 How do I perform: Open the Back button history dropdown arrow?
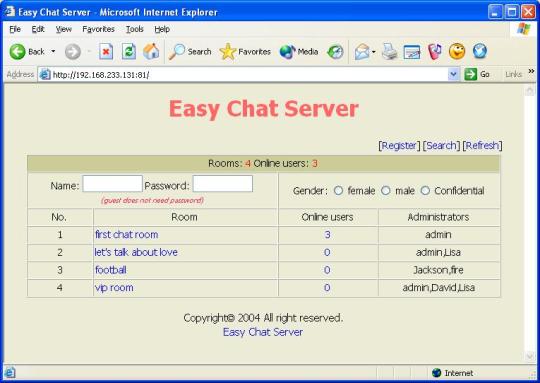(x=53, y=52)
